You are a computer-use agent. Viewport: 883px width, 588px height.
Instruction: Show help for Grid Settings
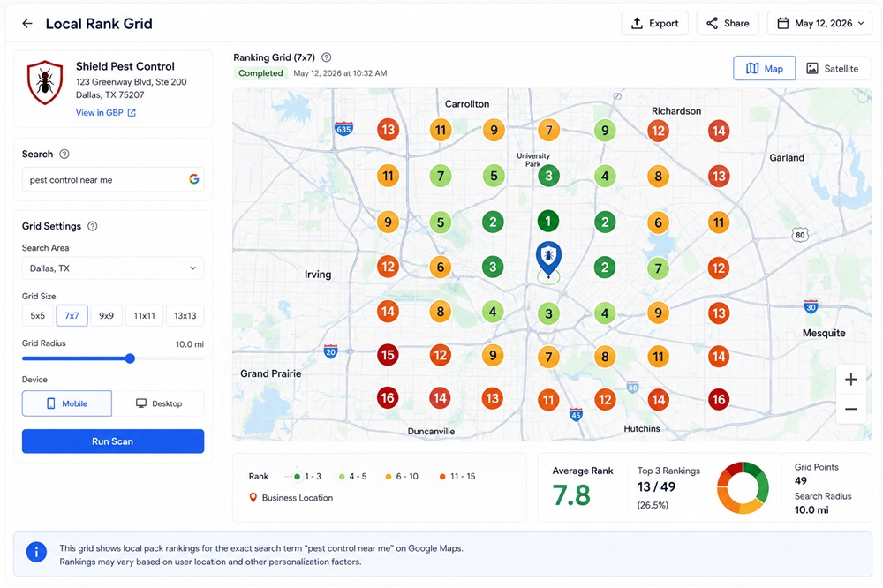pos(93,226)
